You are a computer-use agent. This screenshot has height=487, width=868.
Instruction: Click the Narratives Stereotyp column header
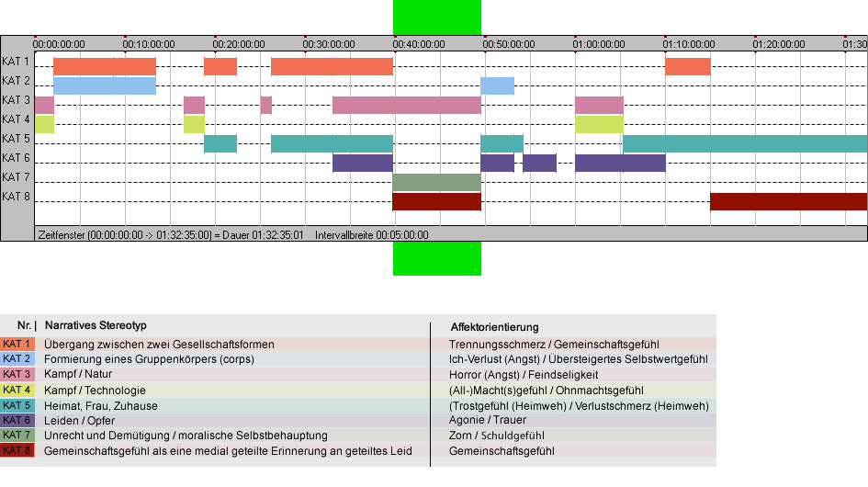pyautogui.click(x=96, y=325)
